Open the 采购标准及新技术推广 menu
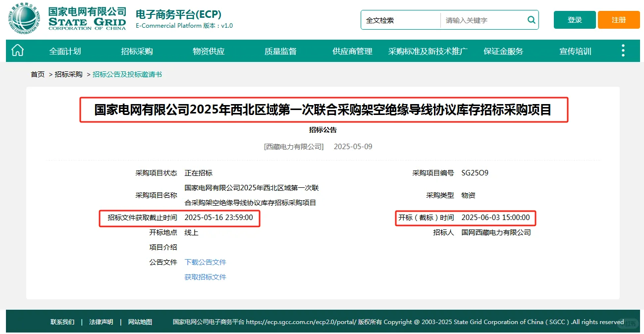 428,50
